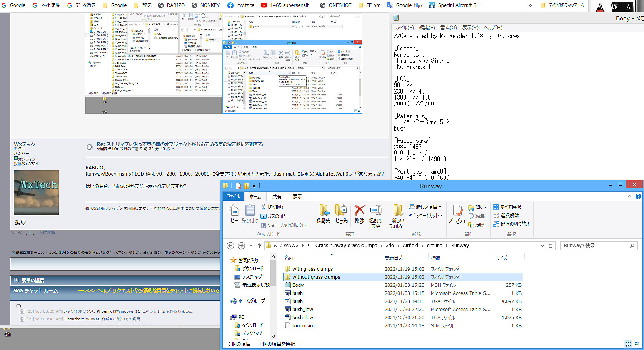Click Copy path (パスのコピー) in ribbon
Viewport: 644px width, 350px height.
(x=275, y=216)
